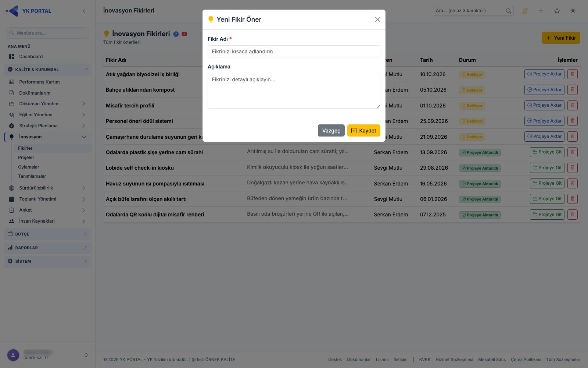
Task: Click the Yeni Fikir button
Action: [x=561, y=38]
